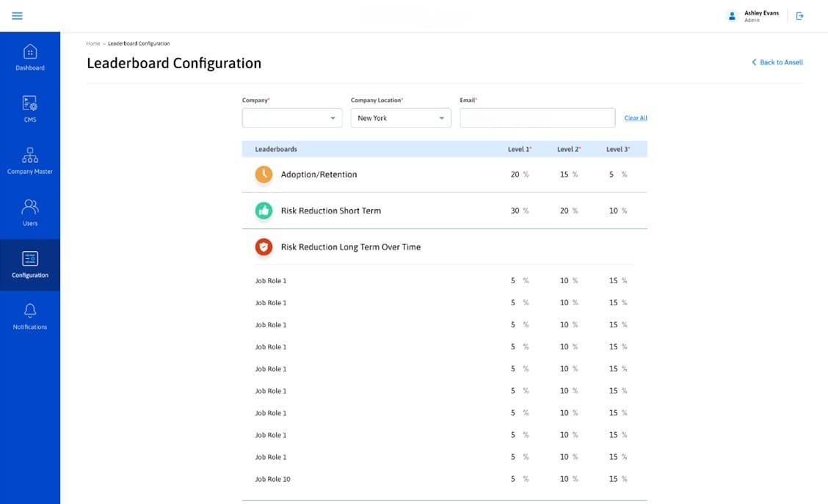This screenshot has height=504, width=828.
Task: Open the CMS sidebar icon
Action: pyautogui.click(x=30, y=103)
